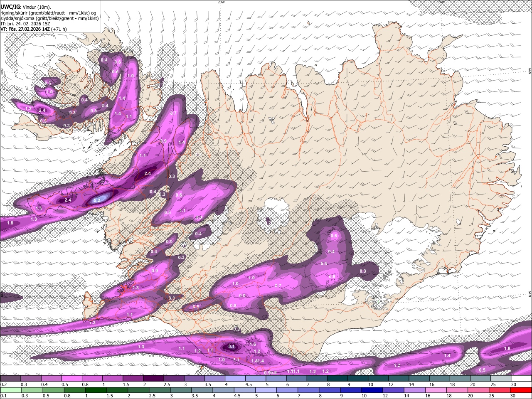This screenshot has height=399, width=532.
Task: Pick the snow scale swatch between 0.4 and 0.5
Action: (51, 378)
